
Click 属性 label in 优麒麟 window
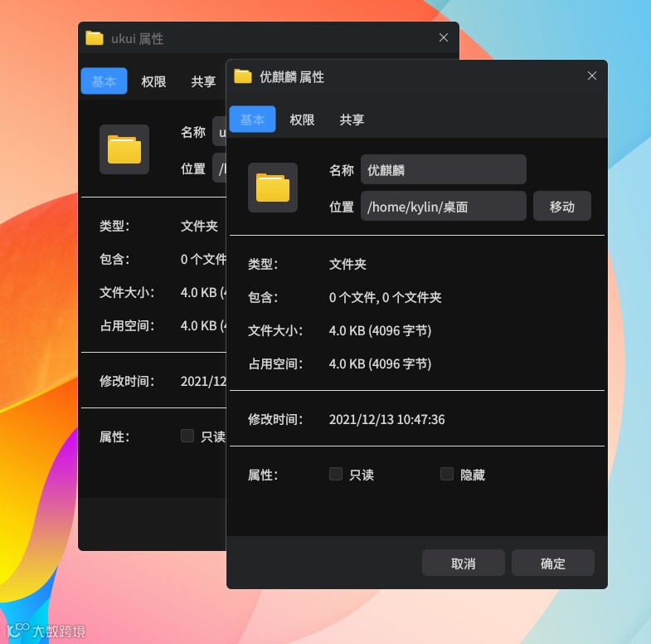click(263, 475)
